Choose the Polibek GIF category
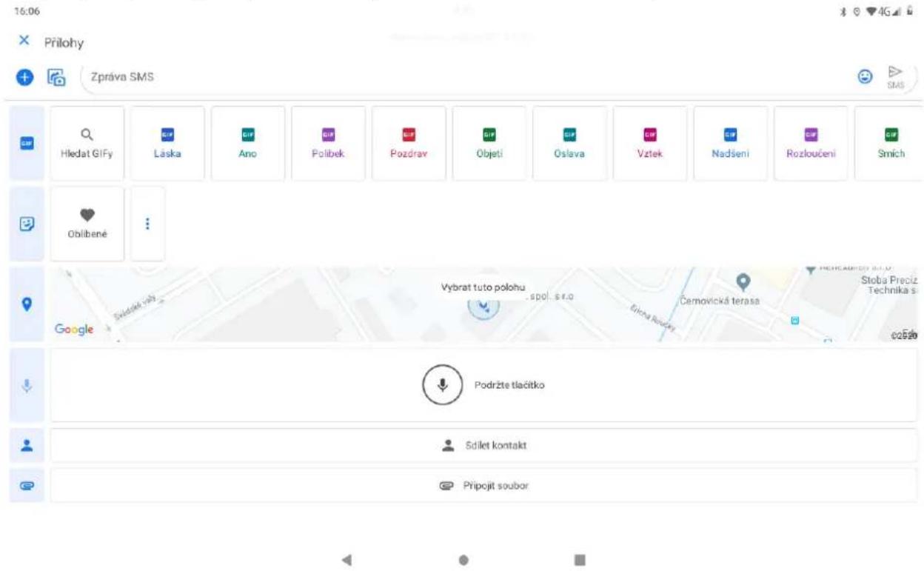Viewport: 924px width, 571px height. coord(329,143)
